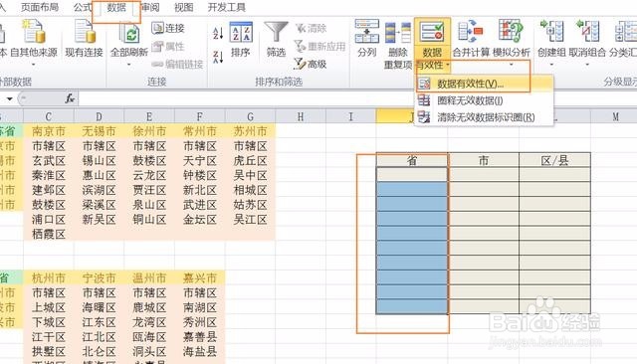Screen dimensions: 637x364
Task: Expand the 全部刷新 dropdown arrow
Action: click(x=129, y=65)
